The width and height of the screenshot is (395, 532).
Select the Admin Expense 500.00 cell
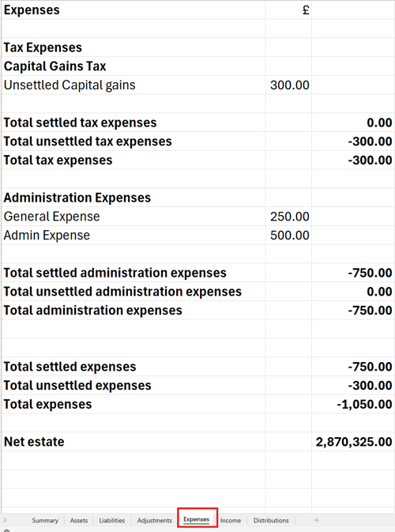coord(288,235)
